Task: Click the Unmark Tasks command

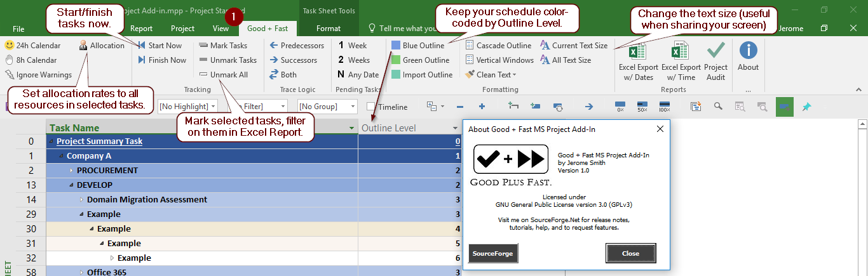Action: click(x=227, y=60)
